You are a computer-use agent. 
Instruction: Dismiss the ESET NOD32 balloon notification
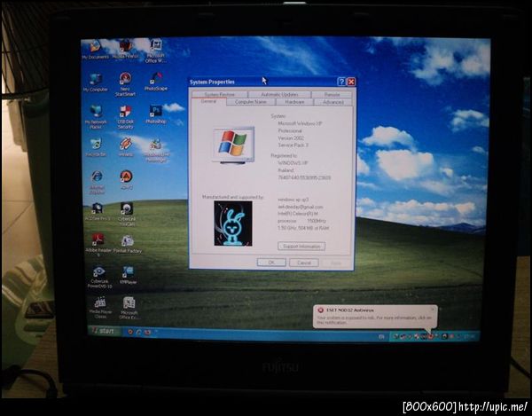point(433,309)
